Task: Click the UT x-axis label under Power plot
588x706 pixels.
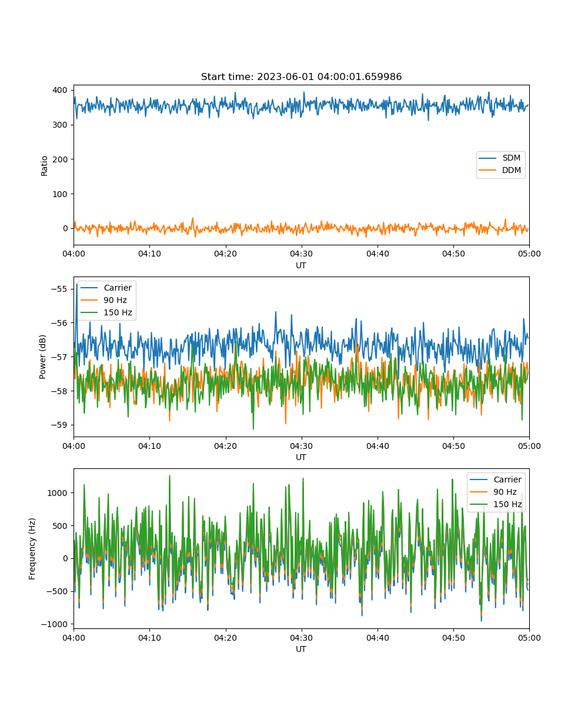Action: pos(301,457)
